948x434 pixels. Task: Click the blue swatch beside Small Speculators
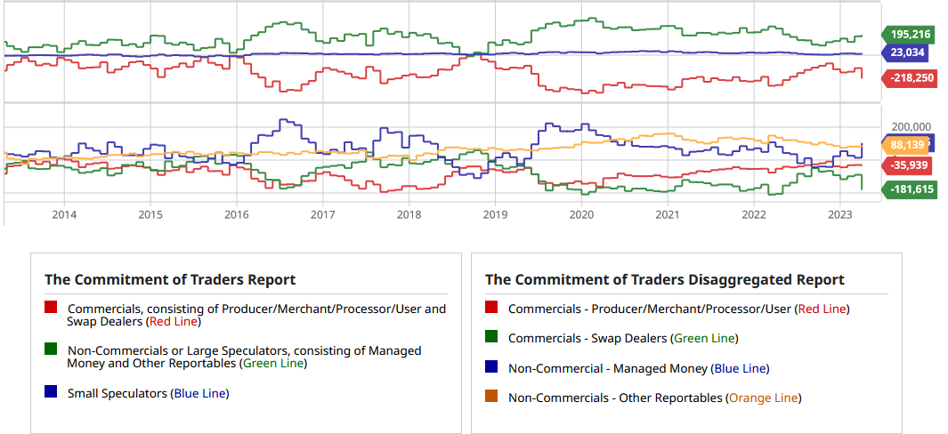point(51,393)
